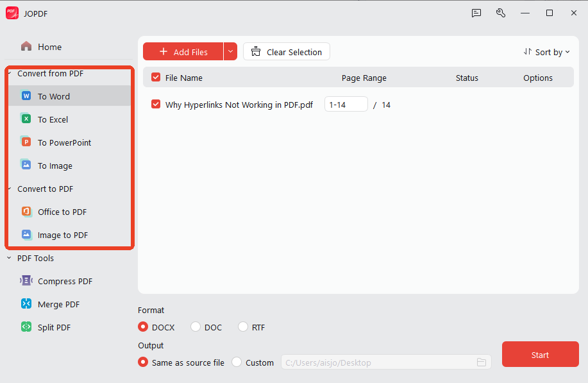The image size is (588, 383).
Task: Minimize the JOPDF window
Action: coord(525,13)
